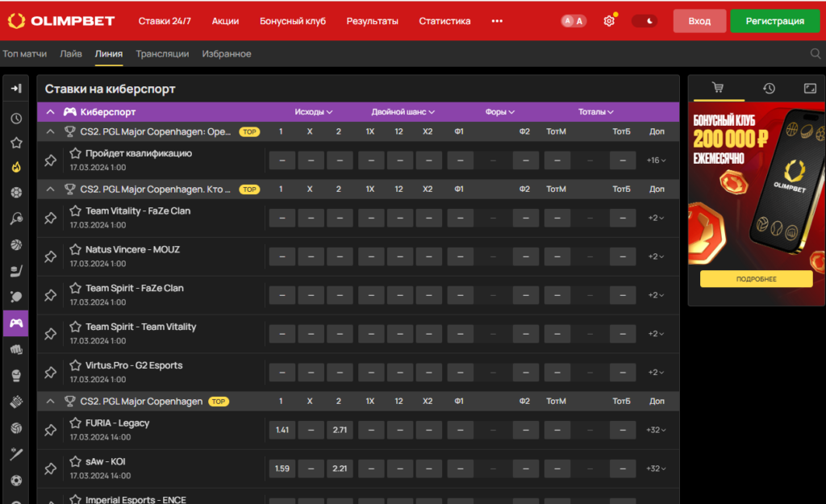Screen dimensions: 826x504
Task: Open the Двойной шанс dropdown
Action: (403, 111)
